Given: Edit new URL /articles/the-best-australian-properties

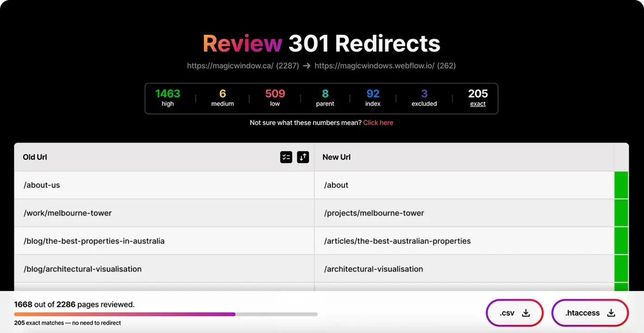Looking at the screenshot, I should [397, 241].
